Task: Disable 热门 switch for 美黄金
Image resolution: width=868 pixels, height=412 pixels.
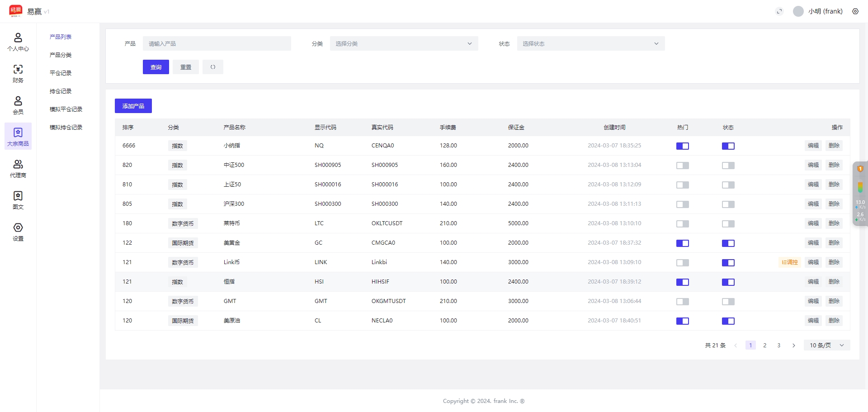Action: pos(683,243)
